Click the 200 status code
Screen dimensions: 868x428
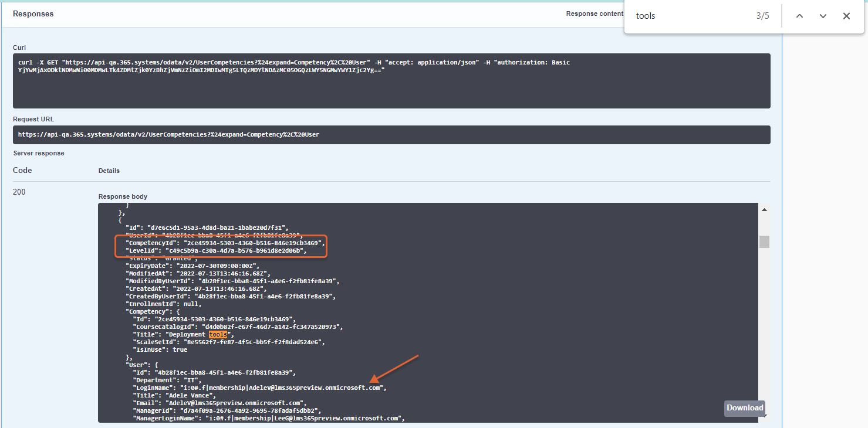click(19, 192)
